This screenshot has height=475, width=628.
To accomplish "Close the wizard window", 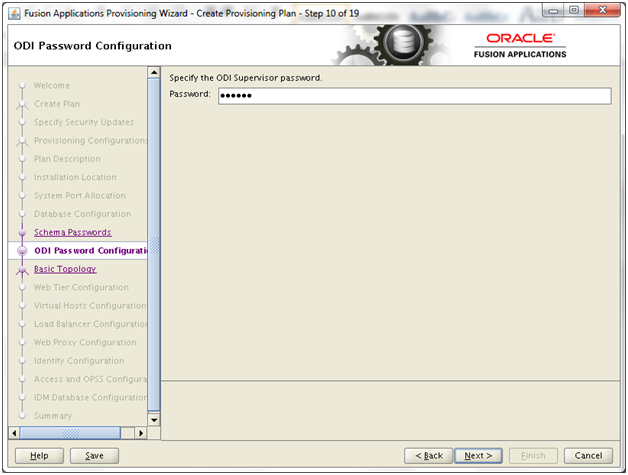I will pyautogui.click(x=602, y=10).
